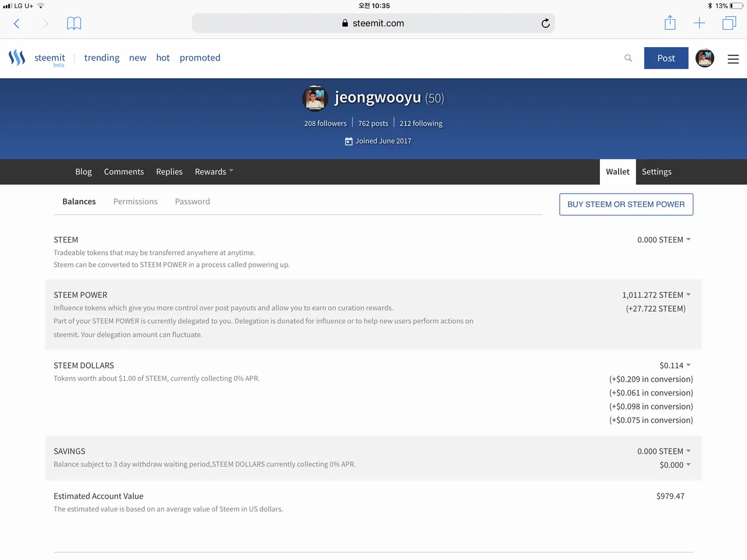The height and width of the screenshot is (560, 747).
Task: Click the steemit logo icon
Action: point(17,58)
